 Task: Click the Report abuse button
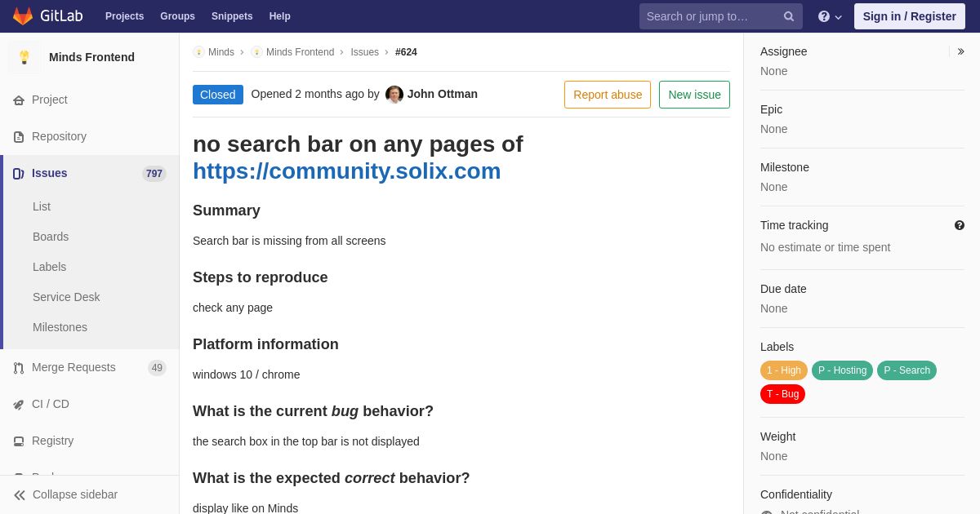(608, 95)
